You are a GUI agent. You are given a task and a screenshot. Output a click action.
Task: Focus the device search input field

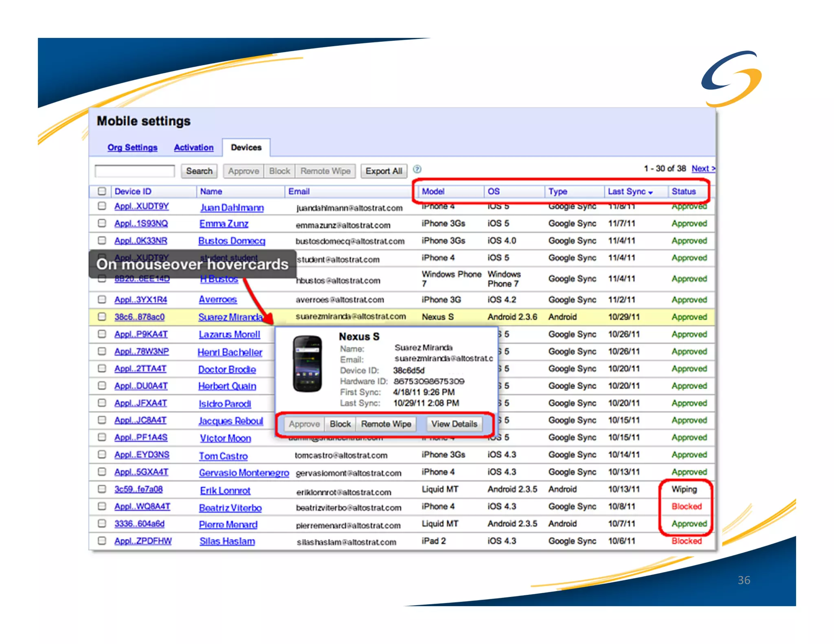pyautogui.click(x=135, y=171)
